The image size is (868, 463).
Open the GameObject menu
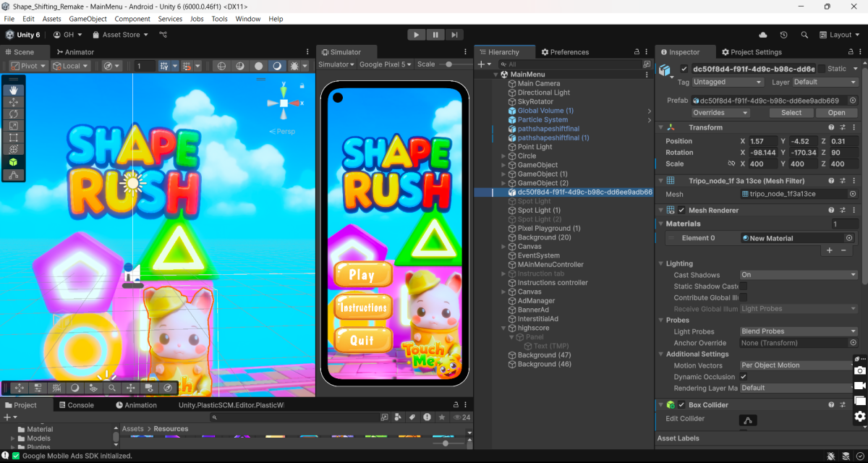pos(88,19)
